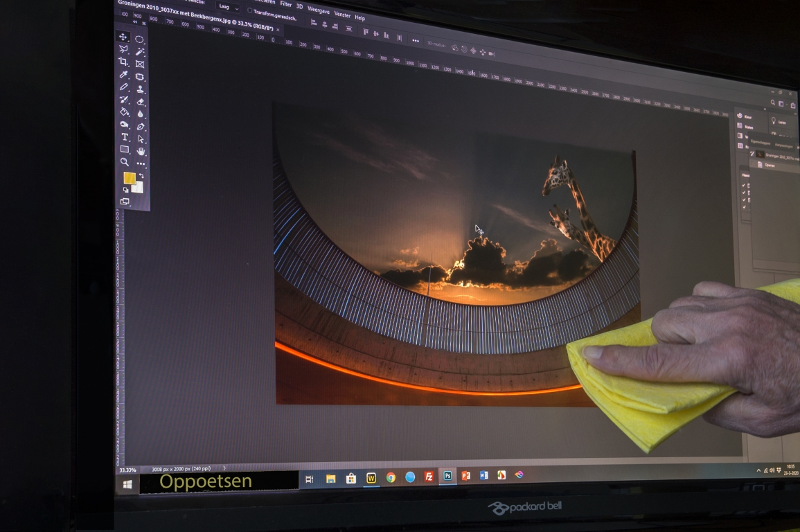Collapse the tools panel with double arrows

[135, 22]
